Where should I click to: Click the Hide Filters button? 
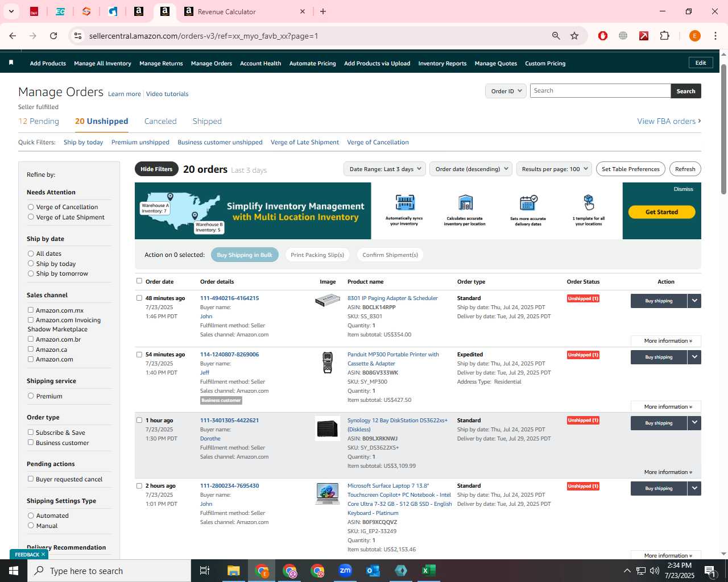(156, 169)
